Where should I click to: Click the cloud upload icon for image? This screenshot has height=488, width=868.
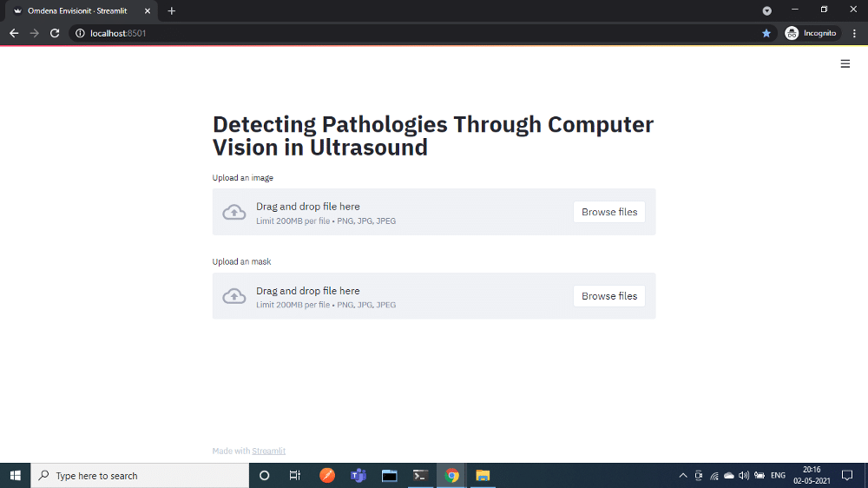click(234, 212)
